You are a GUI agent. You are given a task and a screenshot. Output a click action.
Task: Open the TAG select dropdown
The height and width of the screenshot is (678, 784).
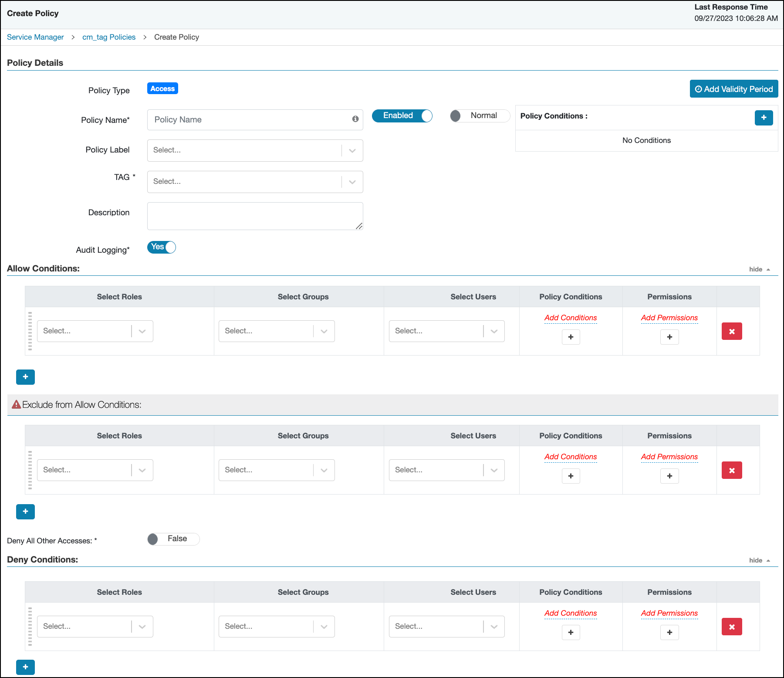click(x=255, y=182)
